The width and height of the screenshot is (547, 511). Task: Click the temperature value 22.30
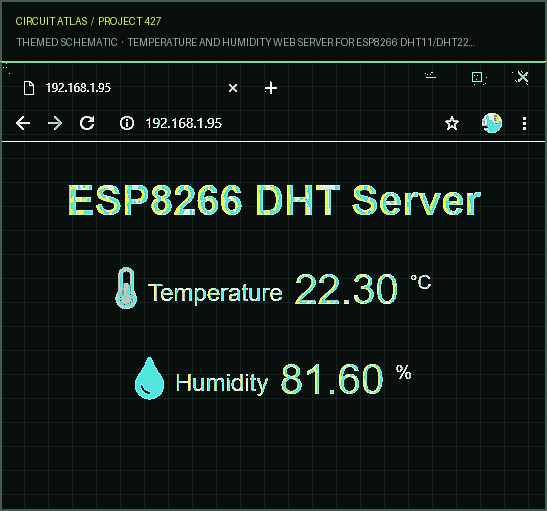(x=346, y=289)
